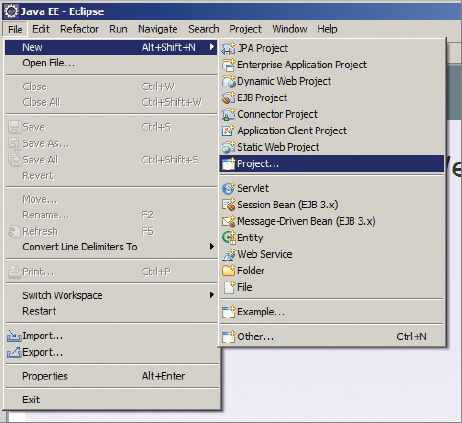Click the Export icon in File menu
The height and width of the screenshot is (423, 462).
click(x=14, y=352)
